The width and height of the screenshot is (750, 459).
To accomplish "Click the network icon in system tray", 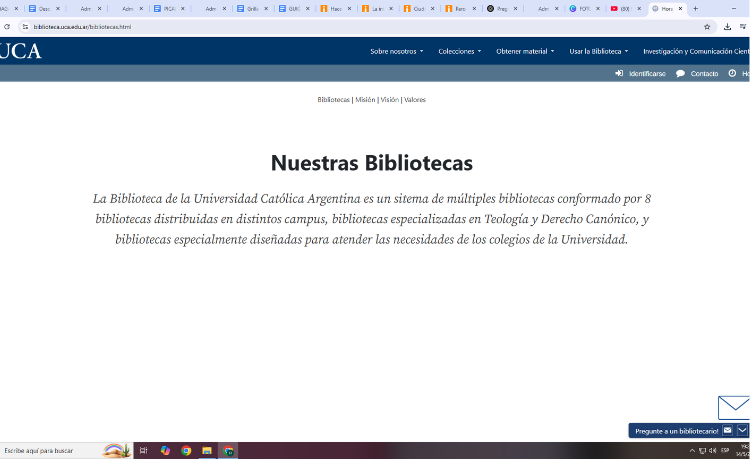I will pyautogui.click(x=702, y=450).
